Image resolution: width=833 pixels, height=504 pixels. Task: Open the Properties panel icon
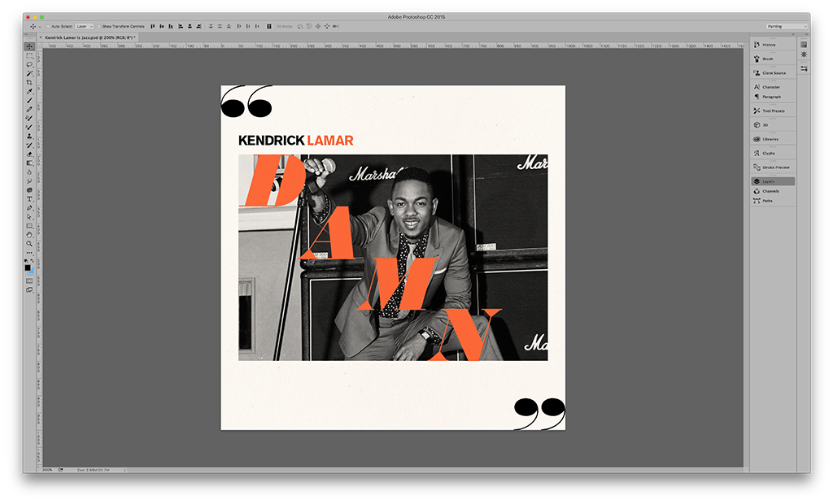tap(804, 68)
